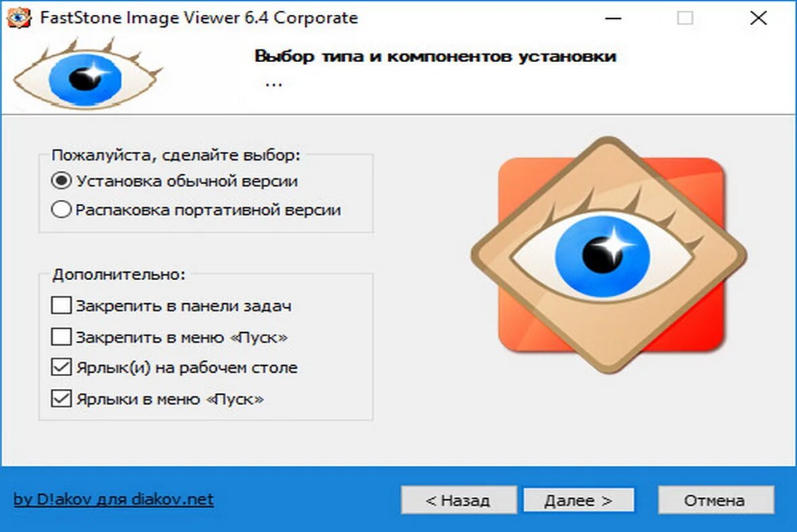Click the eye logo in the header banner
Viewport: 797px width, 532px height.
point(87,74)
